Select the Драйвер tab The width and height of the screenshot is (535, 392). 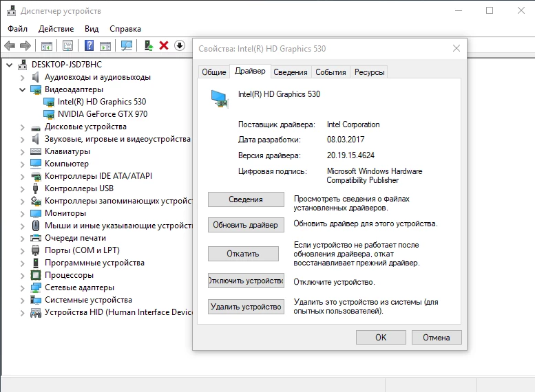[x=250, y=71]
